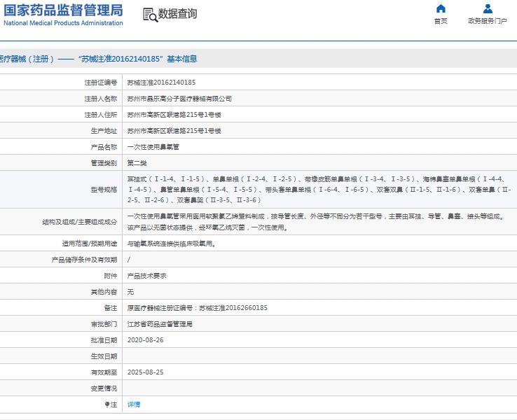Click the 备注 label
Viewport: 517px width, 420px height.
pyautogui.click(x=111, y=308)
